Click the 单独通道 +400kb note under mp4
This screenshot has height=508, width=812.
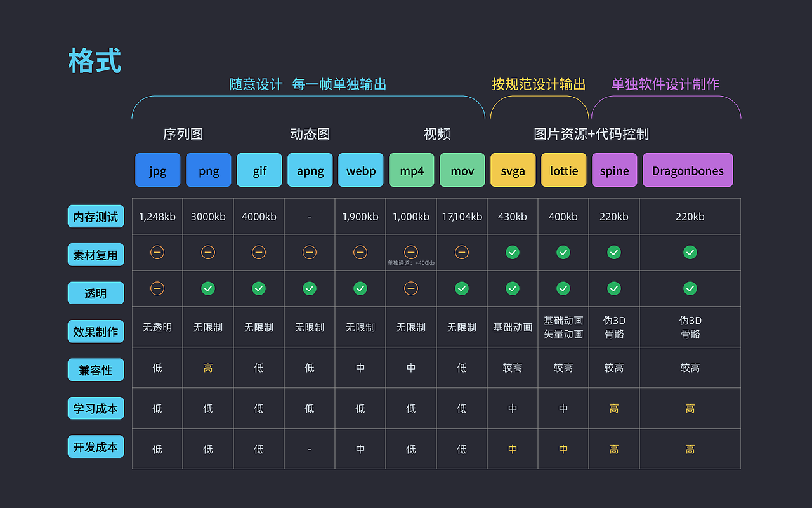point(410,262)
